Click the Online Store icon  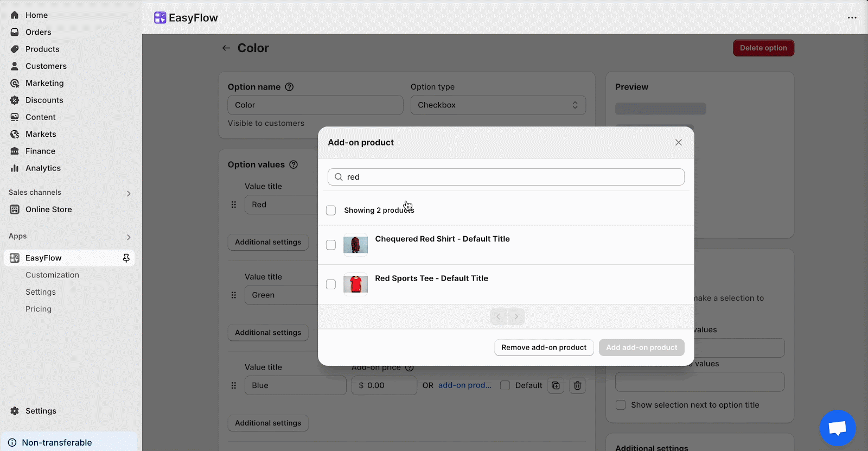coord(15,209)
